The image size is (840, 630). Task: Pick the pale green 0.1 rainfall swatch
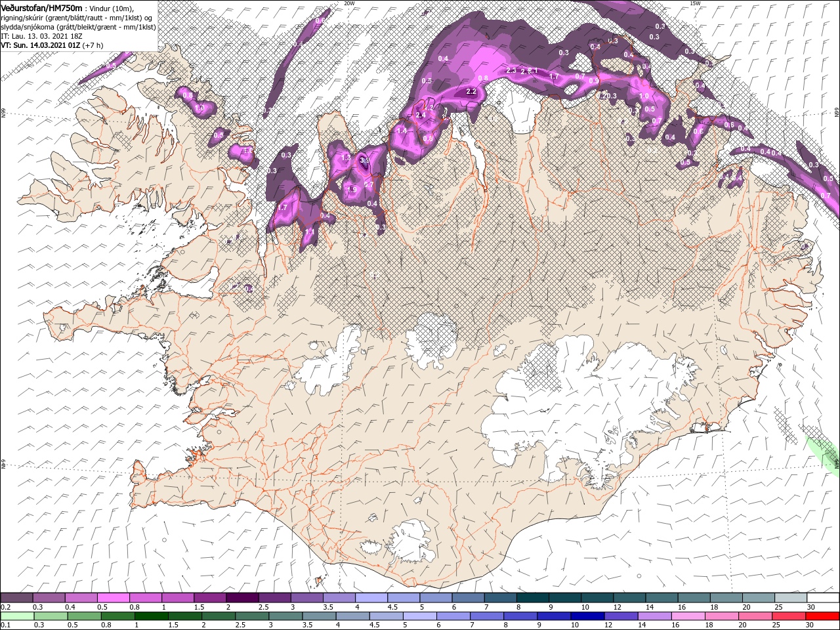[x=17, y=616]
